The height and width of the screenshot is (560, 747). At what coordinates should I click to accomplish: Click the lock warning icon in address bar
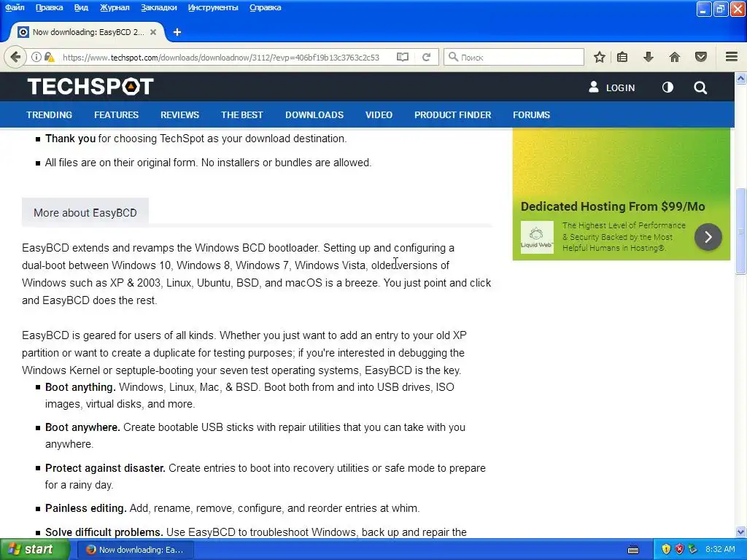coord(49,57)
